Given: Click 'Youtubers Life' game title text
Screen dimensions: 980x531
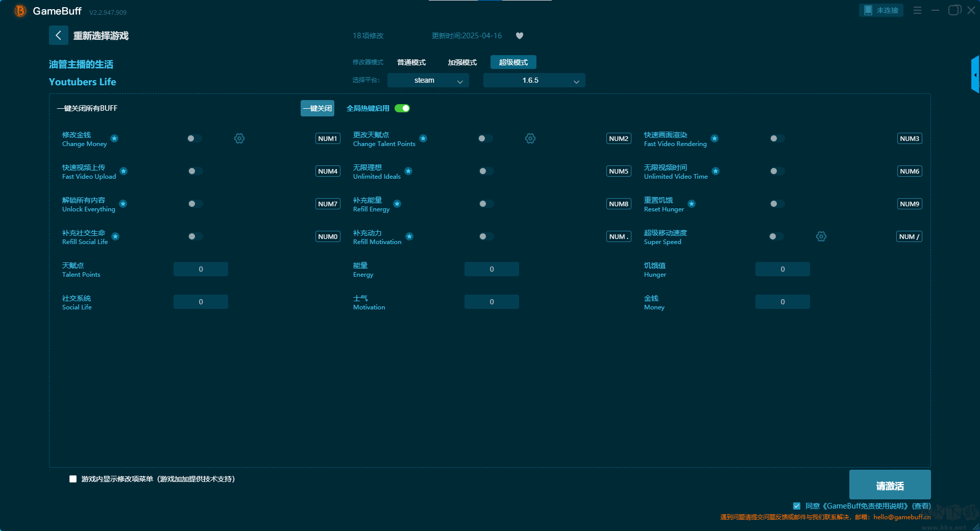Looking at the screenshot, I should 82,82.
